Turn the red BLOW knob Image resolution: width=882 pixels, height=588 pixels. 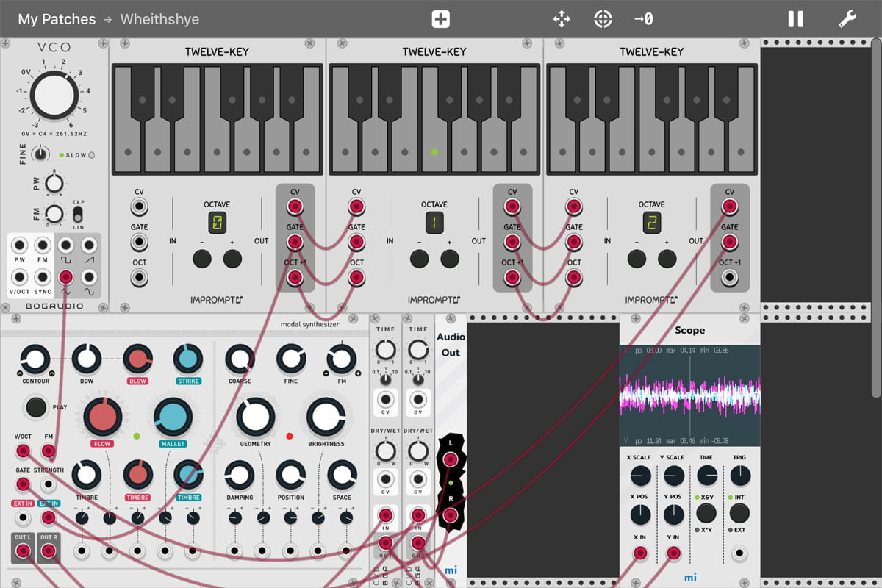pos(137,359)
